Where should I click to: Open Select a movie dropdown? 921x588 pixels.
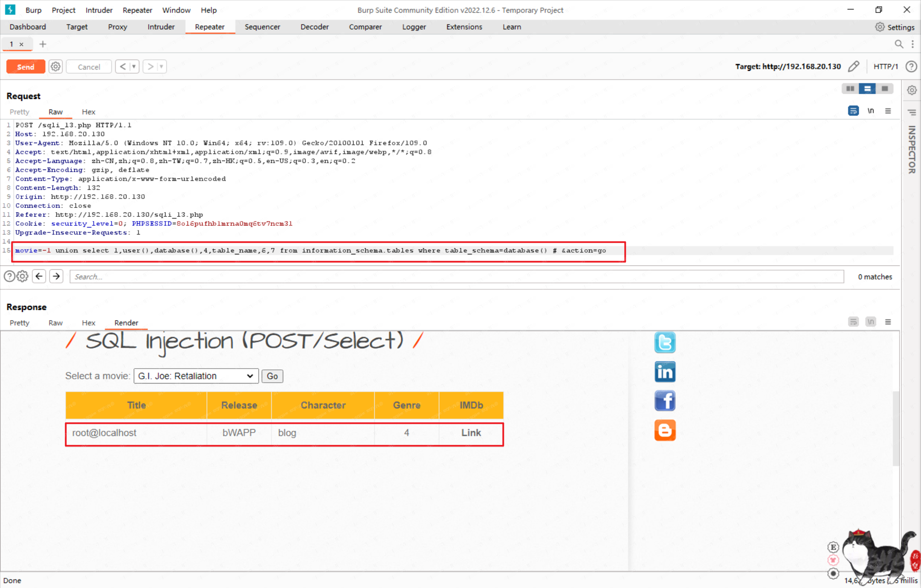pyautogui.click(x=196, y=376)
